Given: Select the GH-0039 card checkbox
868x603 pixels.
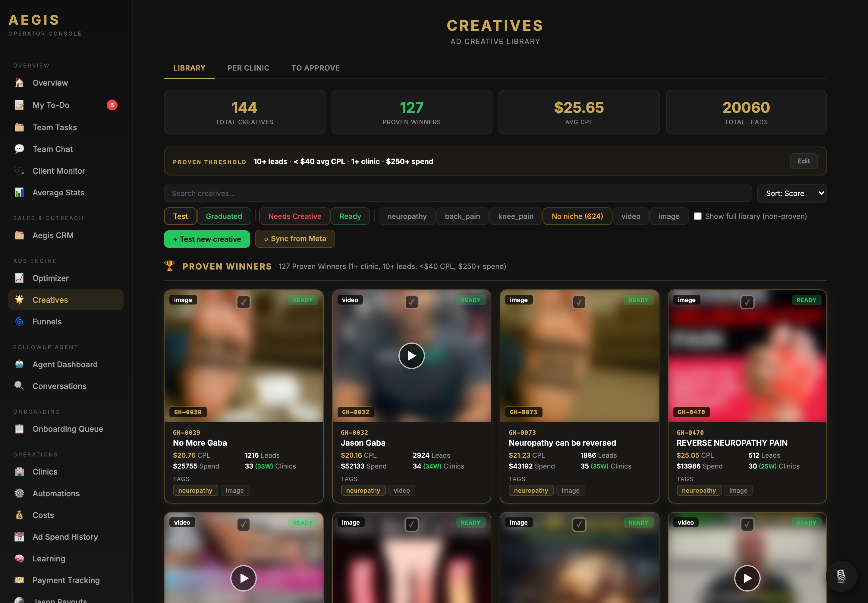Looking at the screenshot, I should click(x=244, y=302).
